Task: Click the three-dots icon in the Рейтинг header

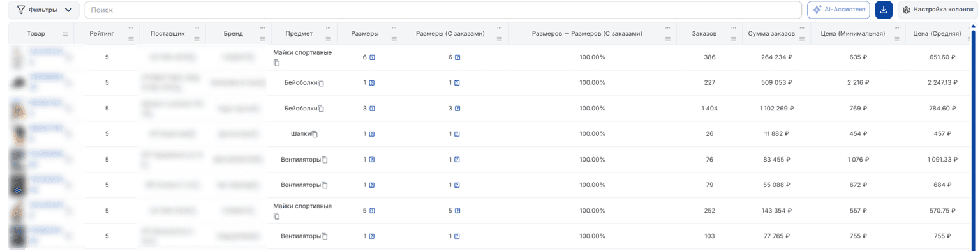Action: coord(131,28)
